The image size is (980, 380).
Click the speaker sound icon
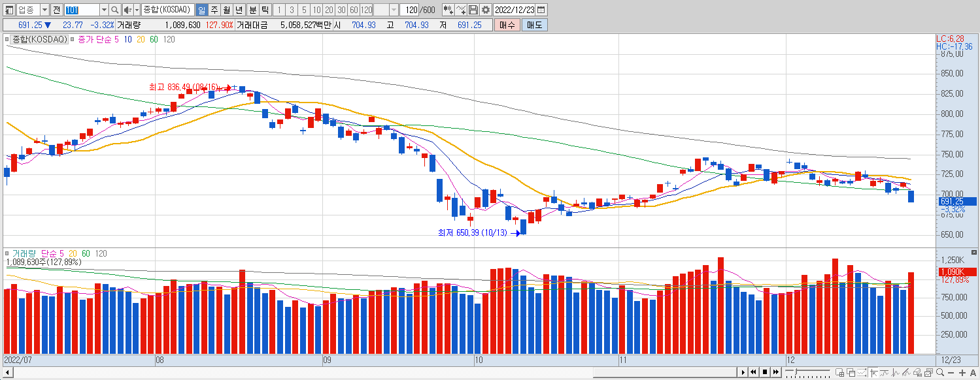tap(127, 10)
